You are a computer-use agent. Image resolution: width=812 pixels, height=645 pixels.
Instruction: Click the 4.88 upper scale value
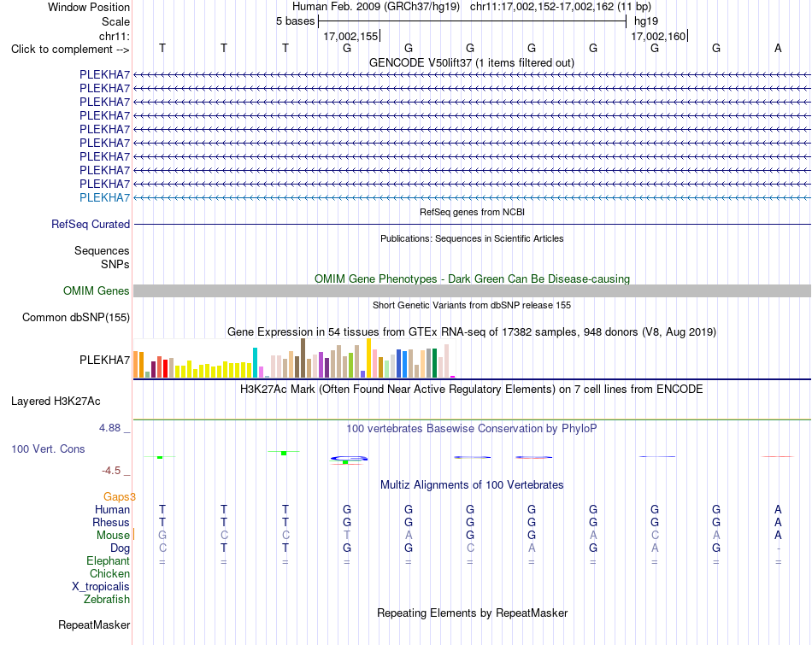(x=109, y=428)
